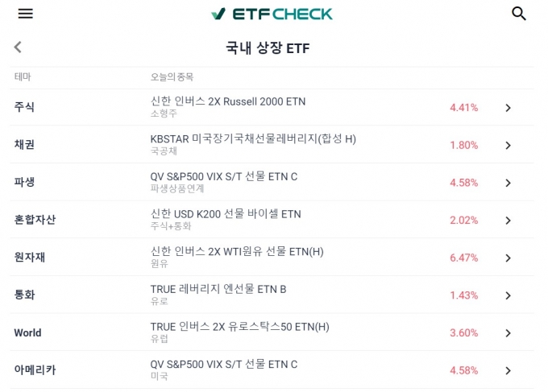Open the 원자재 row arrow
The image size is (548, 392).
tap(509, 258)
